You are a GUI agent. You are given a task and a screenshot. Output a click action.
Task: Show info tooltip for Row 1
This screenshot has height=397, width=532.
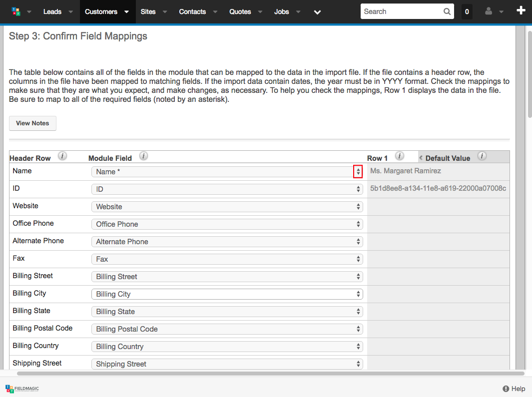pyautogui.click(x=400, y=156)
